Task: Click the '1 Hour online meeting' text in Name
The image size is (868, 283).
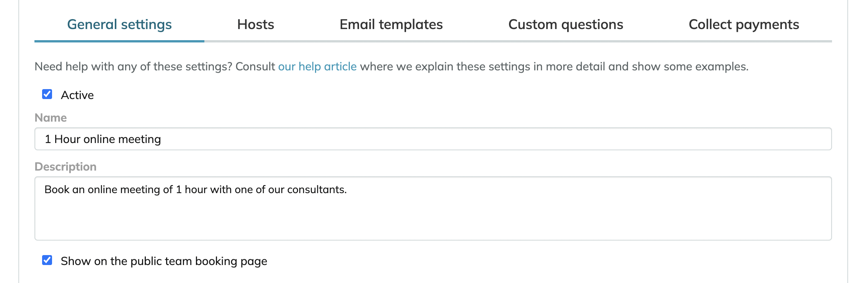Action: click(103, 139)
